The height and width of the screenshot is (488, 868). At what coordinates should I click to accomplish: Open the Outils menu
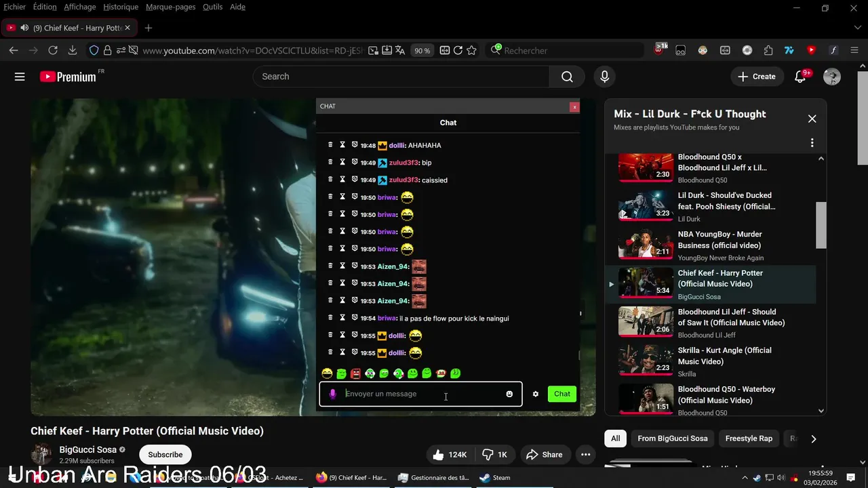click(x=213, y=7)
